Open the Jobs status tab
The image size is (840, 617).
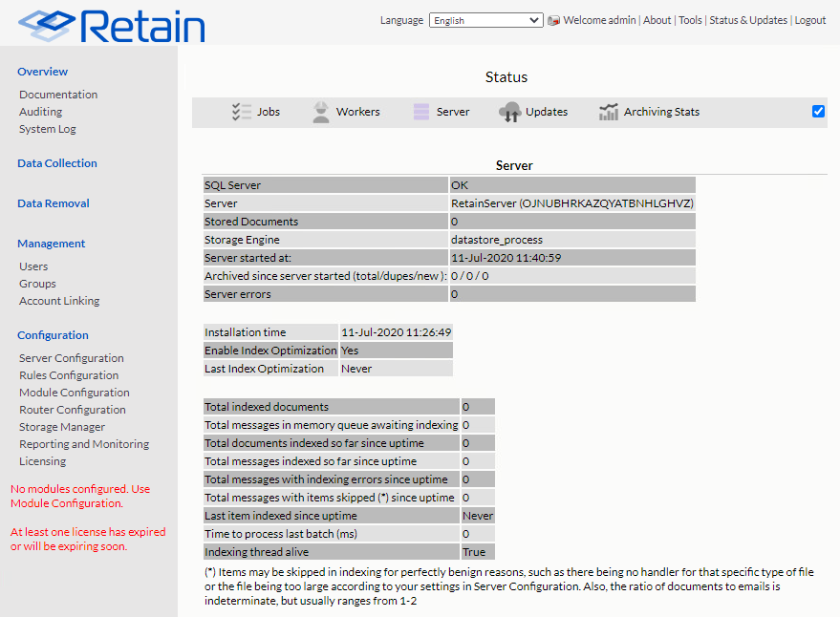269,112
